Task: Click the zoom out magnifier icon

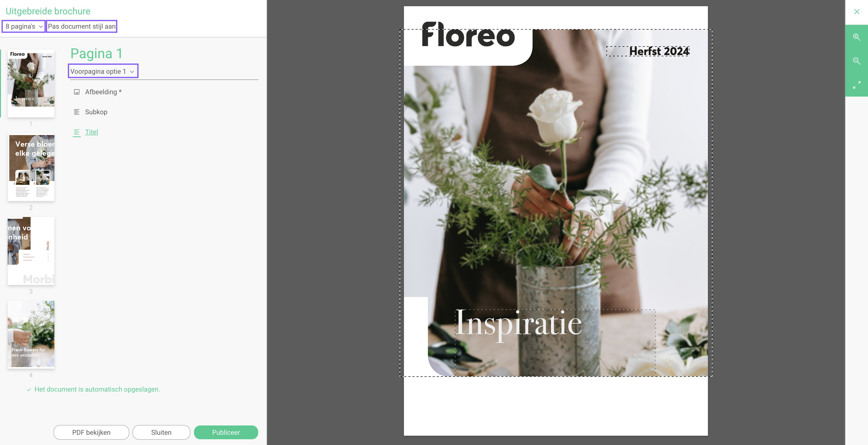Action: (x=857, y=61)
